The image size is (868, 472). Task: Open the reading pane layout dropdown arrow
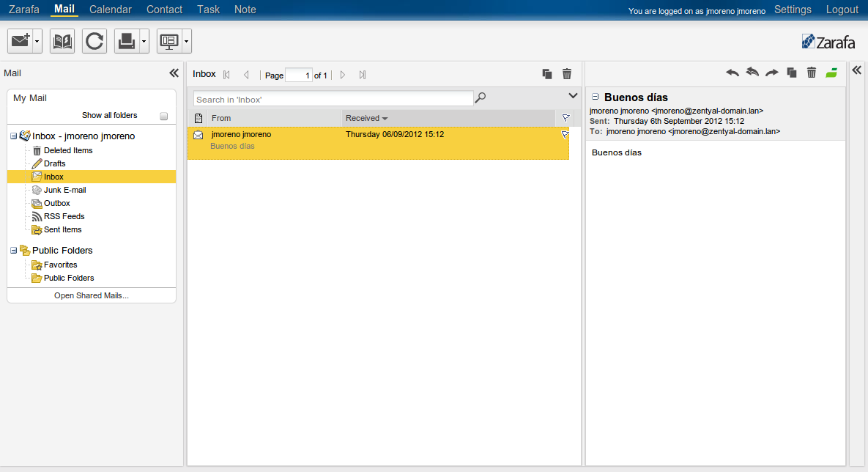pyautogui.click(x=187, y=41)
